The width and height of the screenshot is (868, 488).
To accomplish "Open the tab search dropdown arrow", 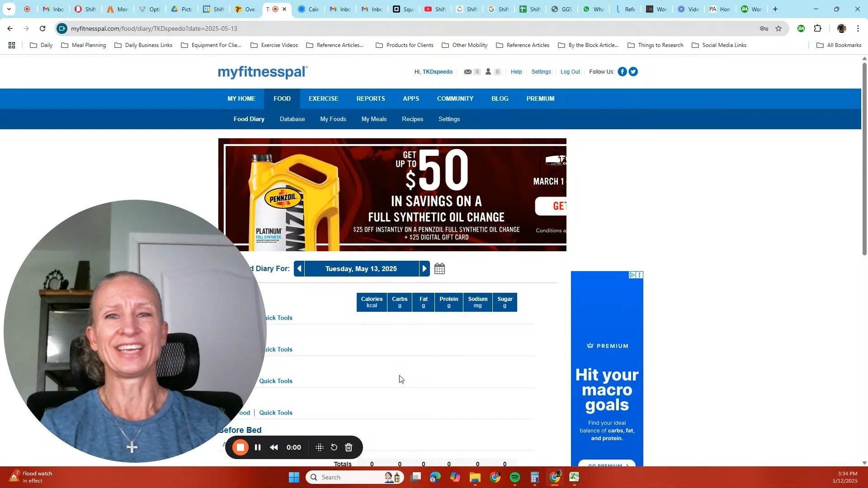I will click(x=9, y=9).
